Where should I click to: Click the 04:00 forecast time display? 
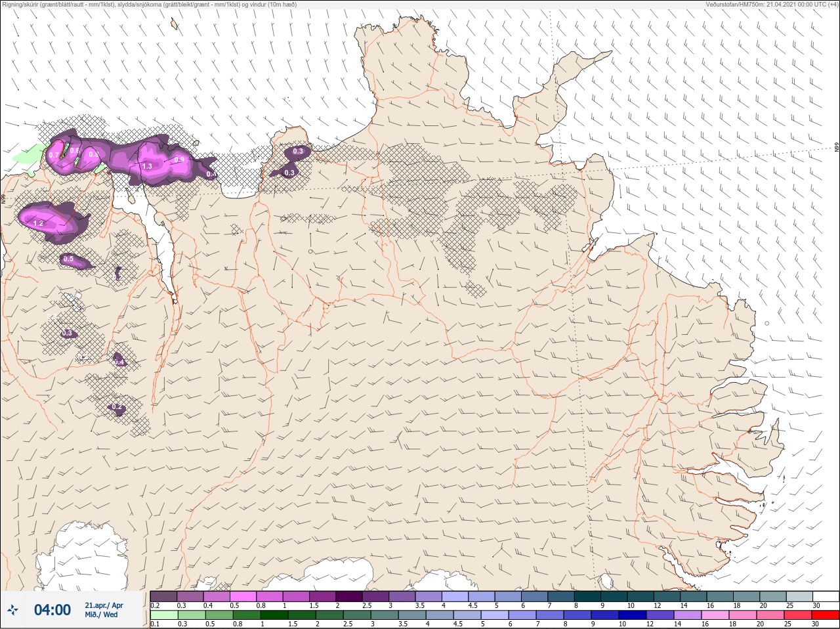click(52, 610)
